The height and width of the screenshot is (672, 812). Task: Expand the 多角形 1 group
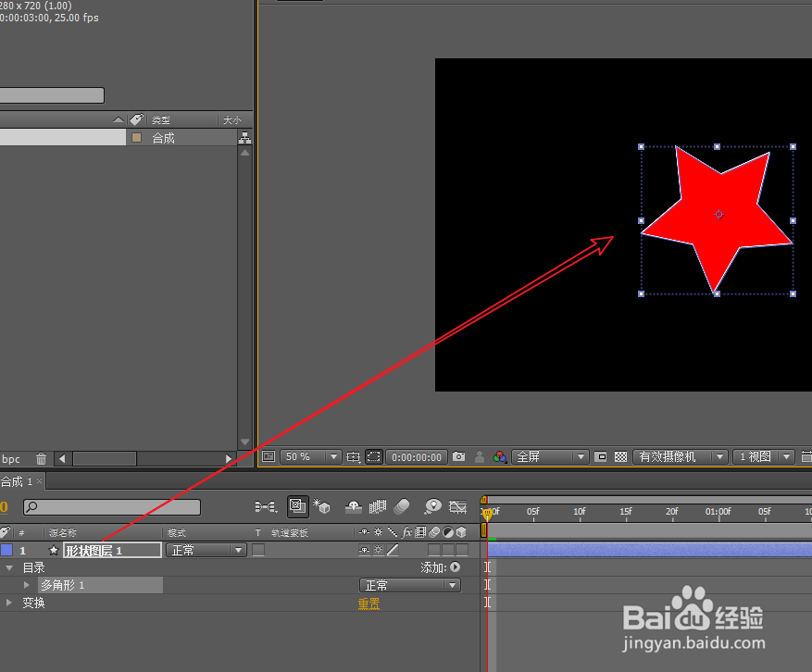point(27,585)
